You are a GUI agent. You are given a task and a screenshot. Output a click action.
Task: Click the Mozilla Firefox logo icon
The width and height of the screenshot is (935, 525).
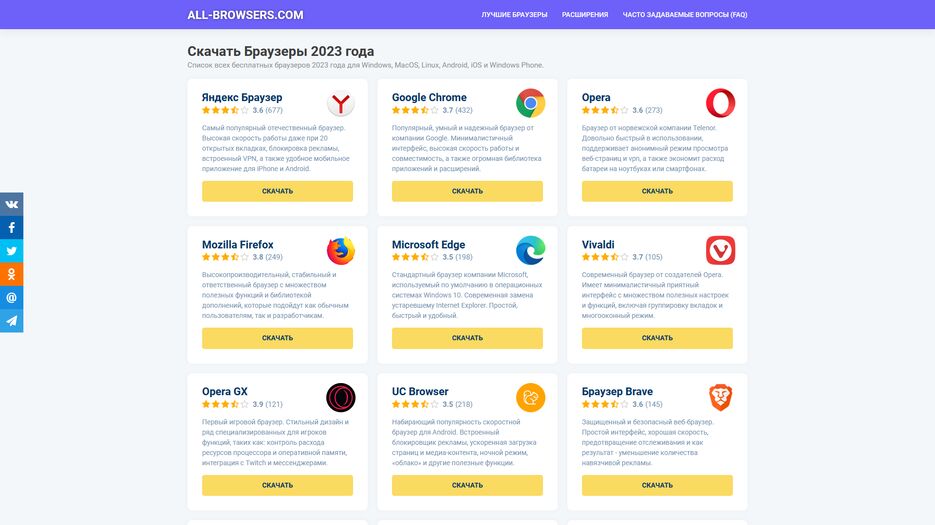click(340, 251)
